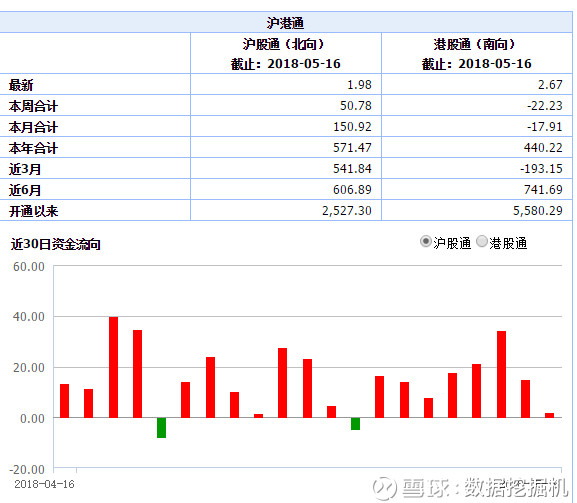This screenshot has width=577, height=503.
Task: Click the 5,580.29 southbound total cell
Action: click(x=538, y=211)
